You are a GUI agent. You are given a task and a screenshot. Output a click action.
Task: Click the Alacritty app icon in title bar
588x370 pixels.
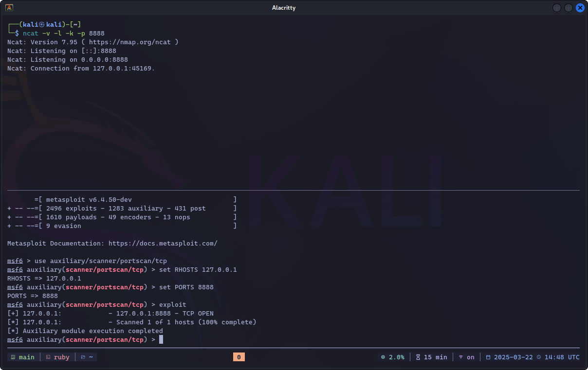point(10,8)
